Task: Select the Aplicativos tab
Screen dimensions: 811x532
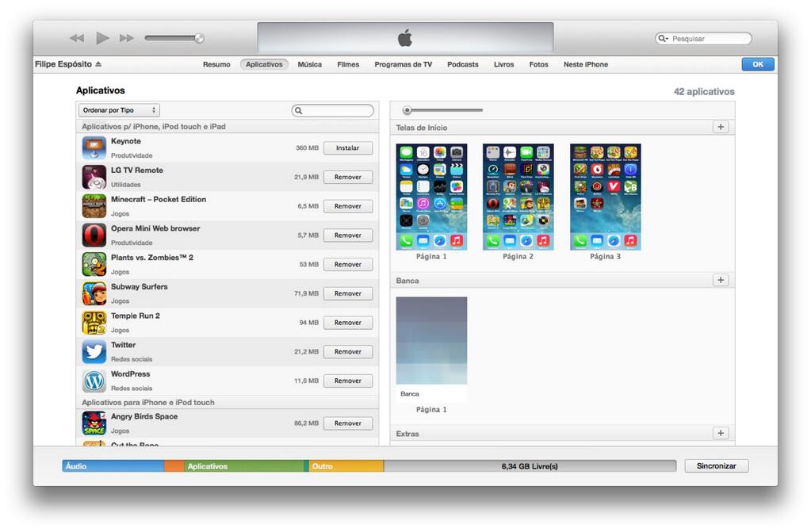Action: point(264,65)
